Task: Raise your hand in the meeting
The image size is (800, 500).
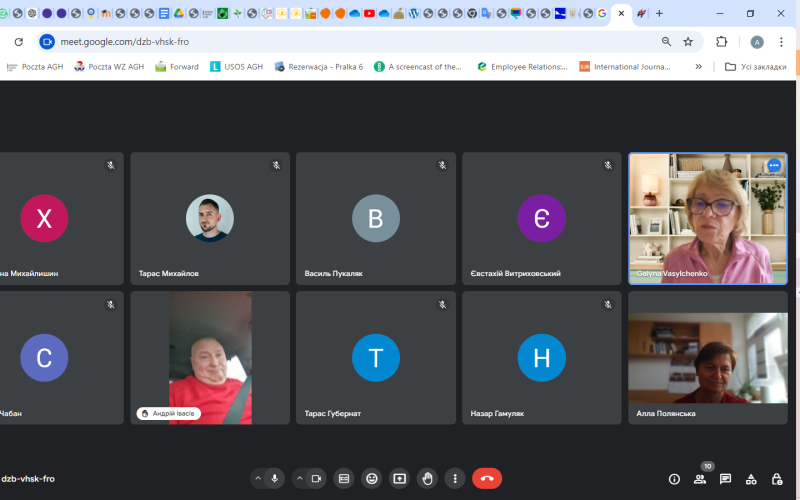Action: pos(428,479)
